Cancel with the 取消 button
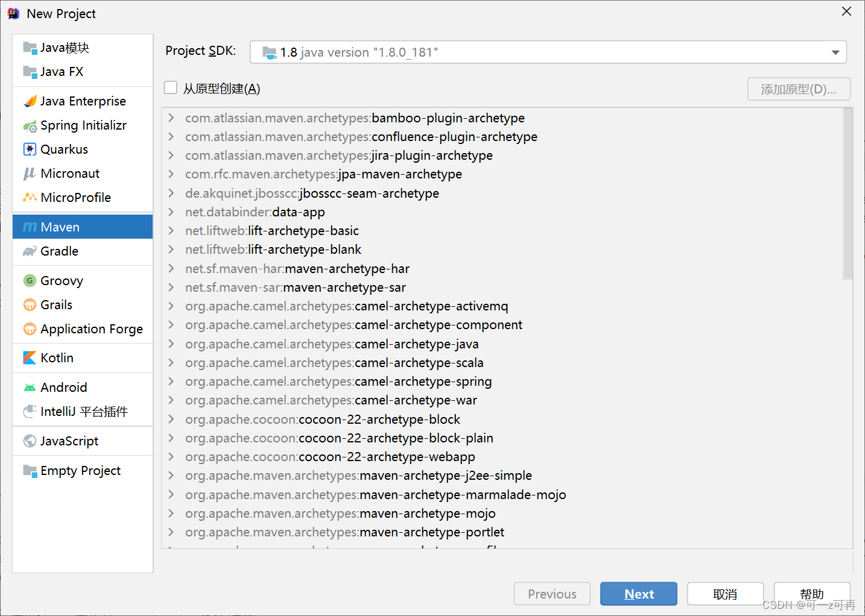 point(725,594)
